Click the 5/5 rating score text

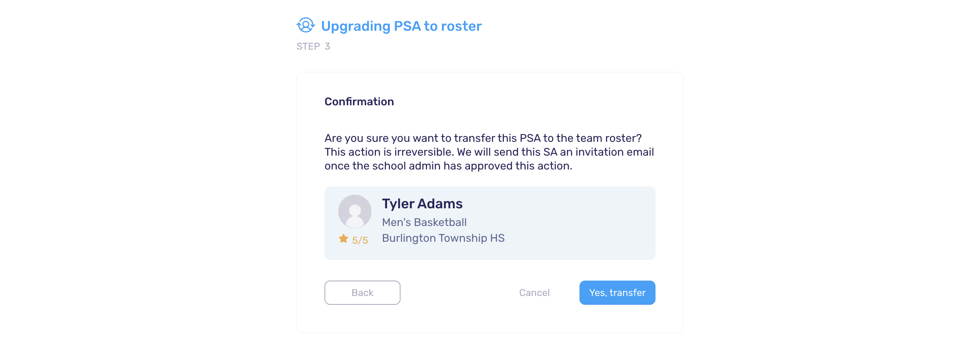click(x=360, y=240)
